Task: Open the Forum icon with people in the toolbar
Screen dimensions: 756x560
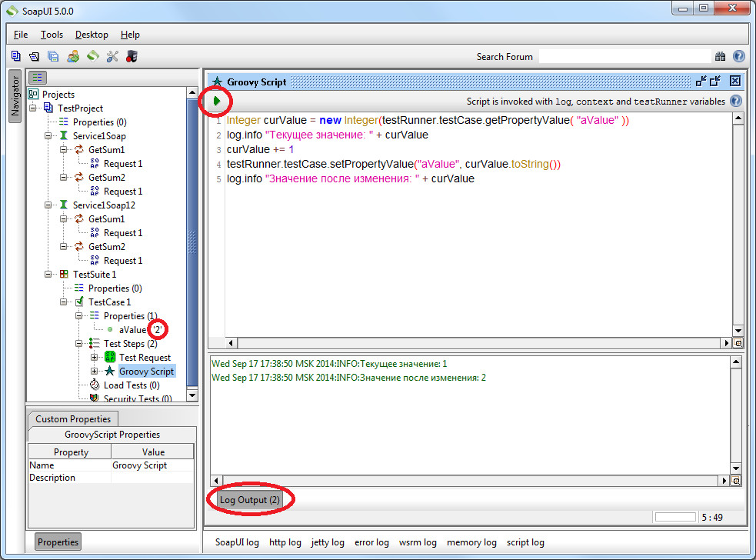Action: pyautogui.click(x=73, y=56)
